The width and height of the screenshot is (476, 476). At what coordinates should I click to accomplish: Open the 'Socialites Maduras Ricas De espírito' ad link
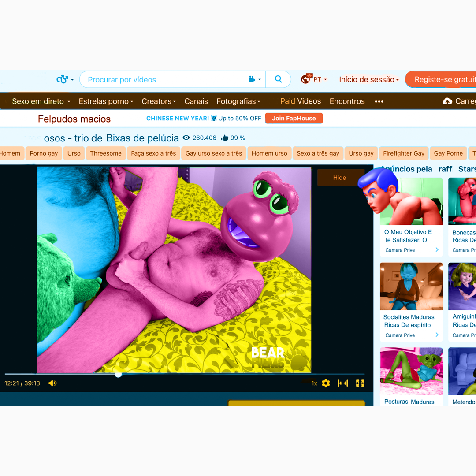click(409, 321)
